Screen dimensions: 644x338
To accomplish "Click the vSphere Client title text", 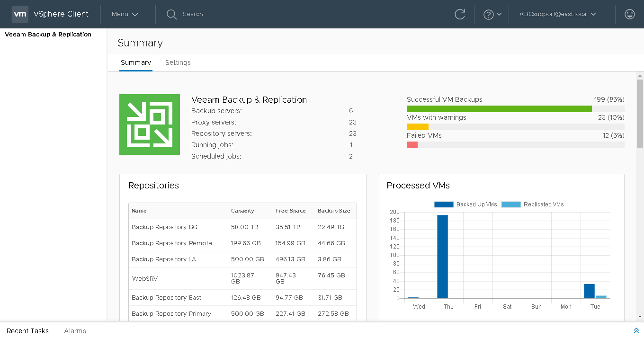I will tap(61, 14).
